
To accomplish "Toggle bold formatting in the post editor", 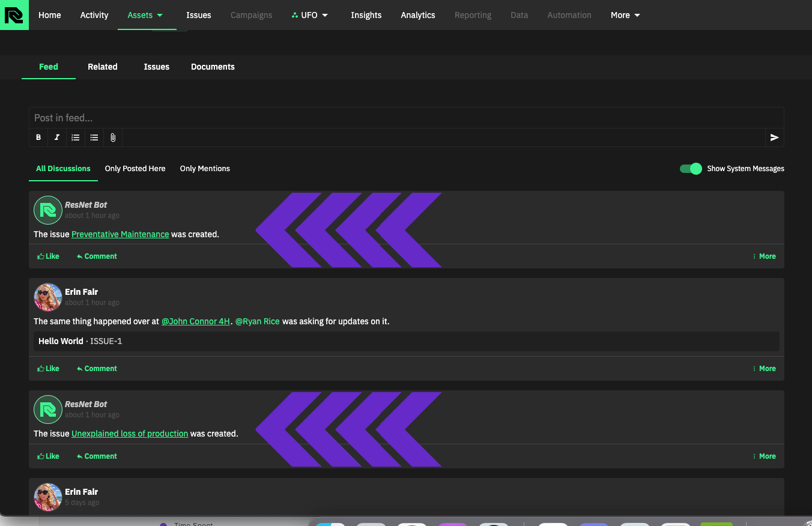I will coord(38,138).
